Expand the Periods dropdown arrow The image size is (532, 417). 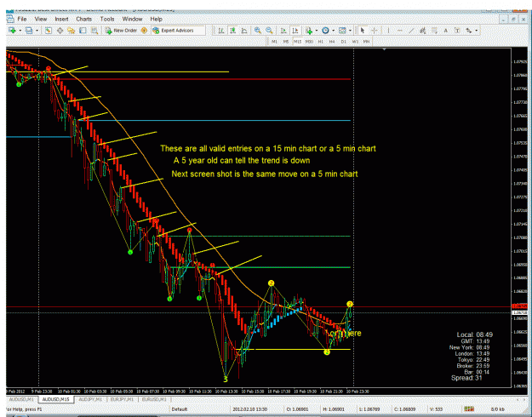pyautogui.click(x=333, y=31)
